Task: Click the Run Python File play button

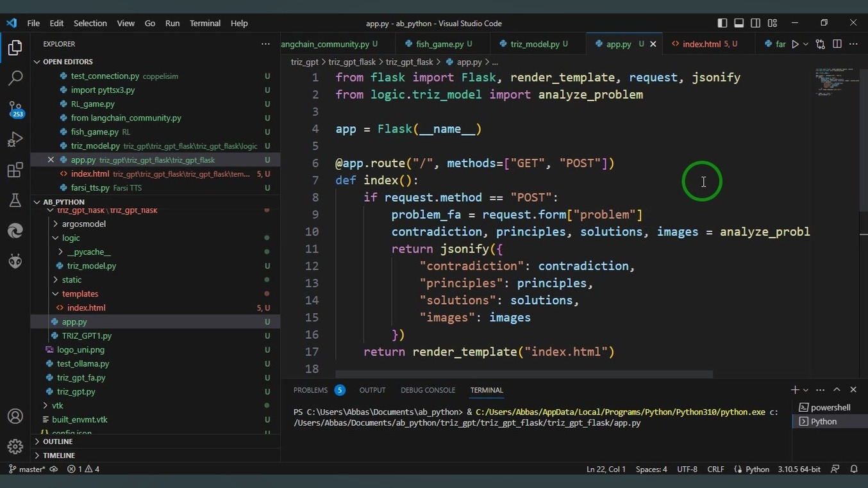Action: (795, 44)
